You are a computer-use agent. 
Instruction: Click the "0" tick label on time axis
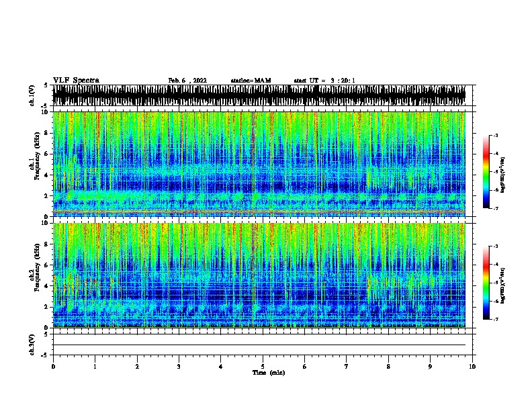click(53, 367)
